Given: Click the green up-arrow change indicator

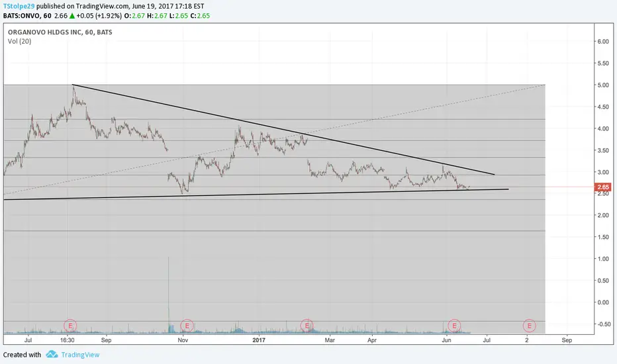Looking at the screenshot, I should click(72, 16).
